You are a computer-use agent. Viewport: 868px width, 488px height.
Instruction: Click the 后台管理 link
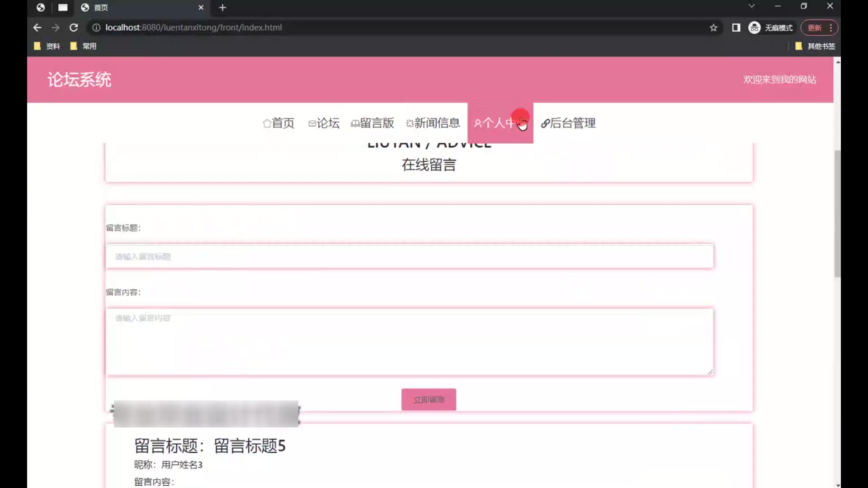[x=568, y=123]
